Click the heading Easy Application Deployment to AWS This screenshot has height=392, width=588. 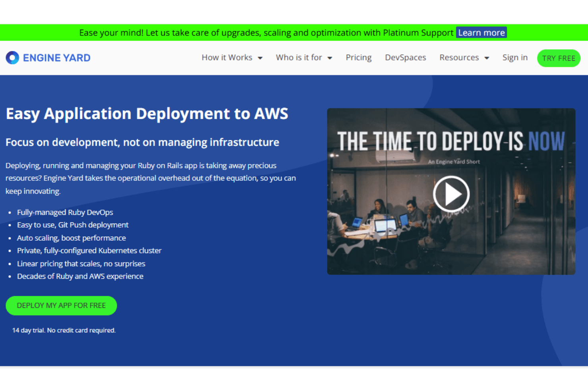coord(147,114)
